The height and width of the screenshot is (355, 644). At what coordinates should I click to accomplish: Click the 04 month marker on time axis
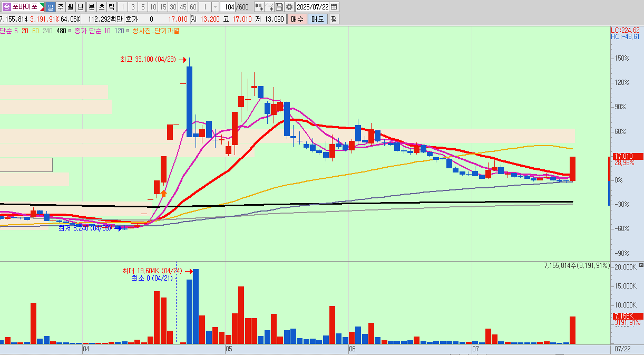[x=86, y=349]
